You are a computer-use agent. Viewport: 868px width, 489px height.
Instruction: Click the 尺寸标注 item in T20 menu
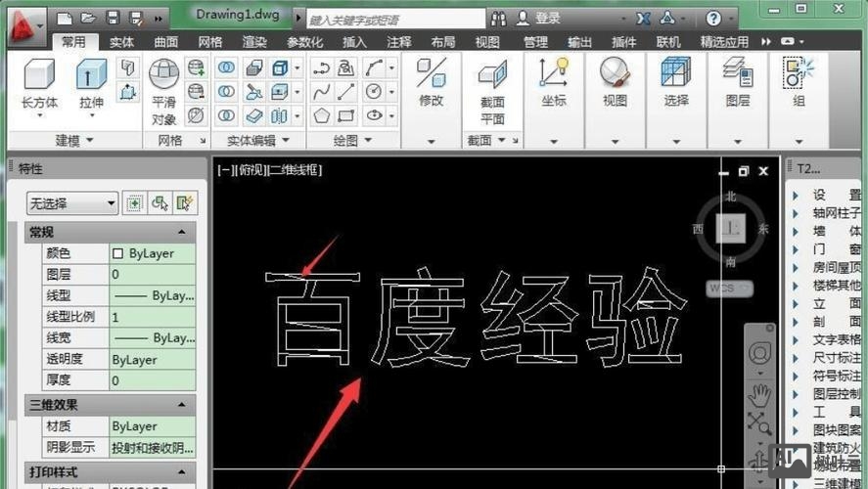click(836, 357)
